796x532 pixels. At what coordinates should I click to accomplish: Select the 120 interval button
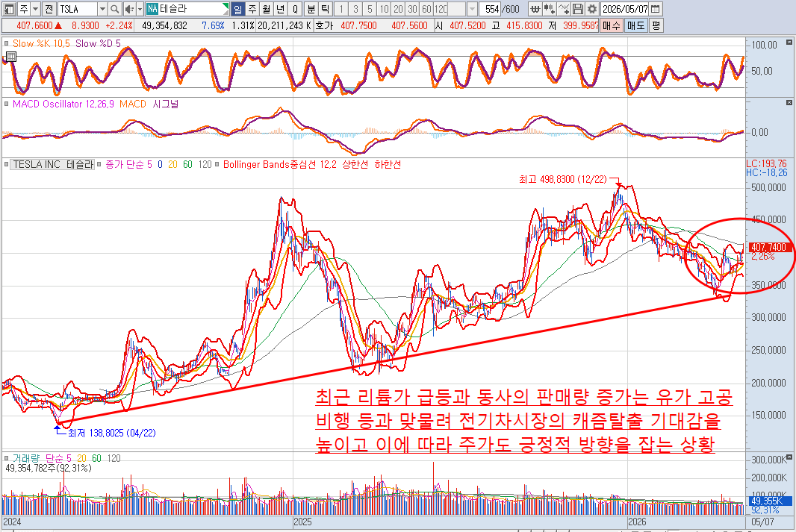pyautogui.click(x=441, y=9)
